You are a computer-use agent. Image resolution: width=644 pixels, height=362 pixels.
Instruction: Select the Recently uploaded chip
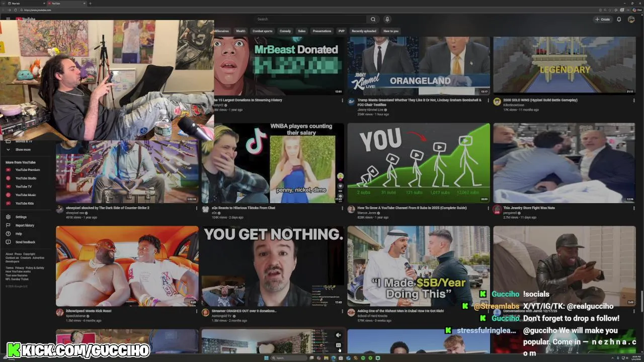tap(364, 31)
